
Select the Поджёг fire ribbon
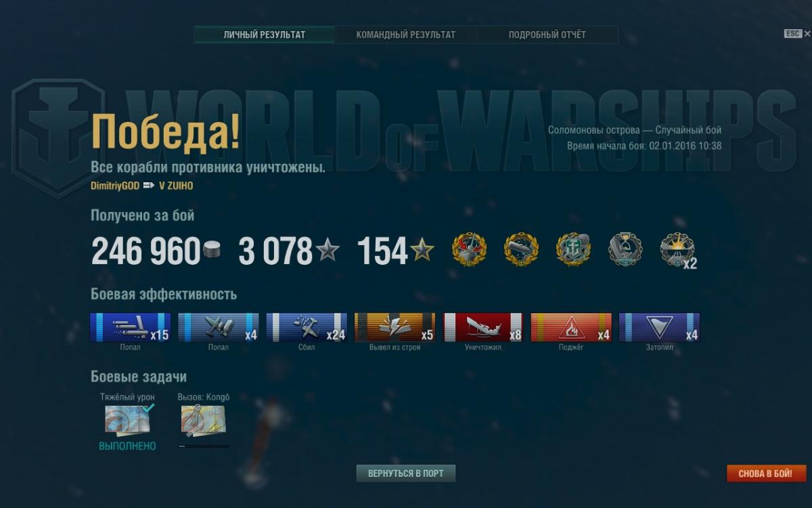(571, 327)
